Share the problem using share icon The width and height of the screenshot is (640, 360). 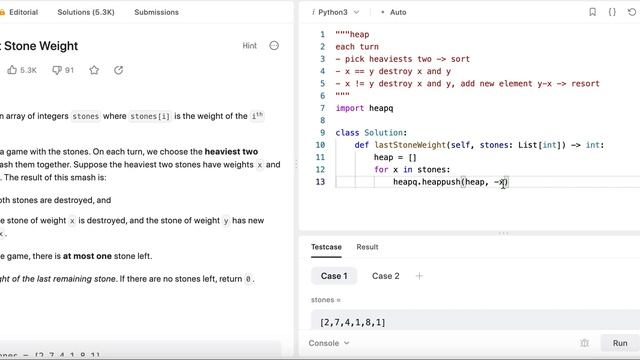click(118, 70)
